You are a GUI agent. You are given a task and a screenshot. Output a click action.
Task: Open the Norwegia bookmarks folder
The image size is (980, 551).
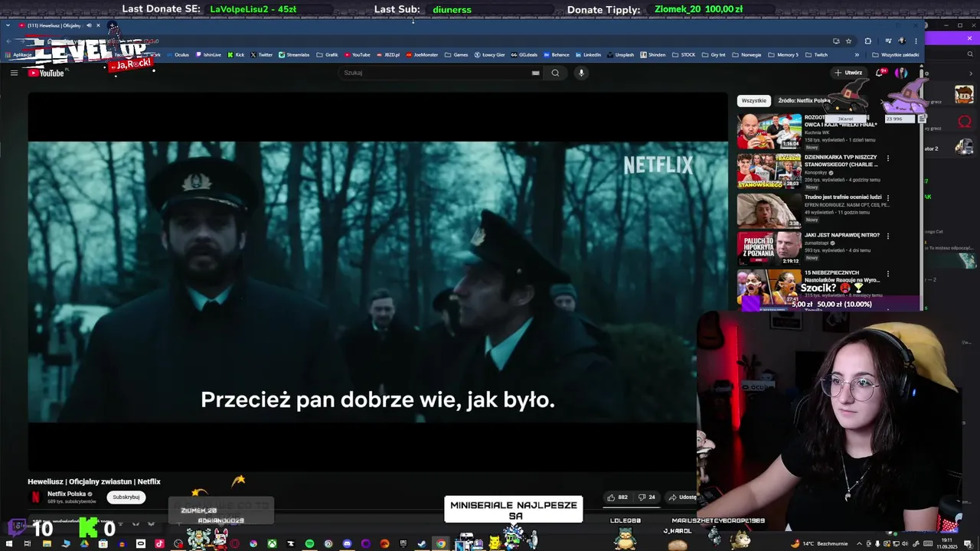tap(746, 55)
